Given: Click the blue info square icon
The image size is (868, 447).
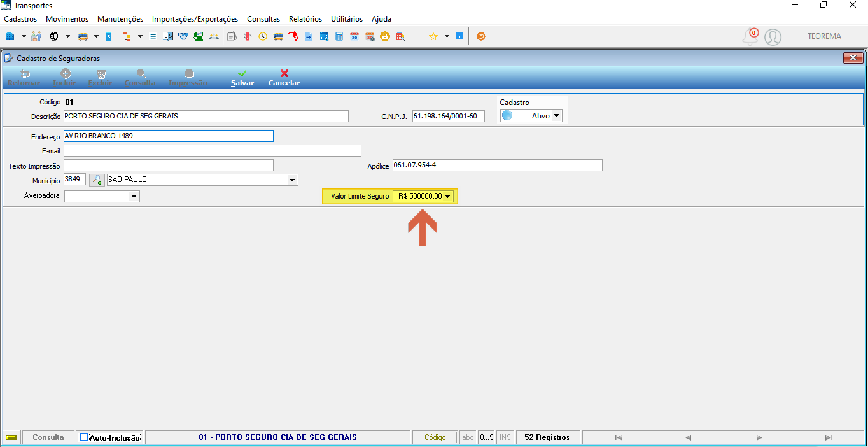Looking at the screenshot, I should point(459,36).
